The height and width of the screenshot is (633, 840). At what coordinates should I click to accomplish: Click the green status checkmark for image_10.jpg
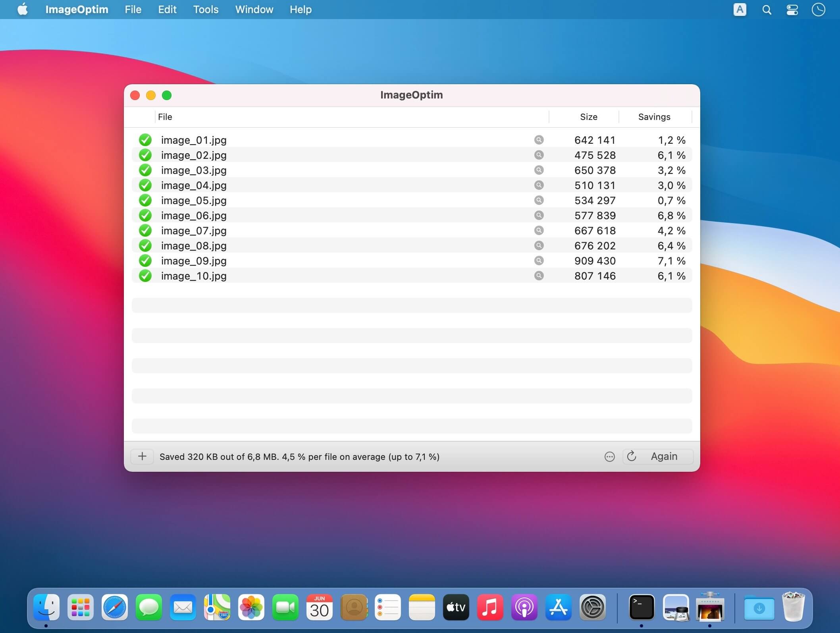[x=145, y=276]
